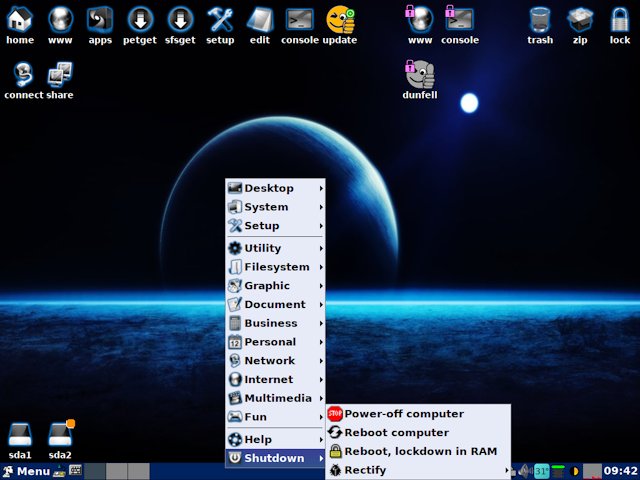640x480 pixels.
Task: Expand the Personal submenu
Action: point(275,342)
